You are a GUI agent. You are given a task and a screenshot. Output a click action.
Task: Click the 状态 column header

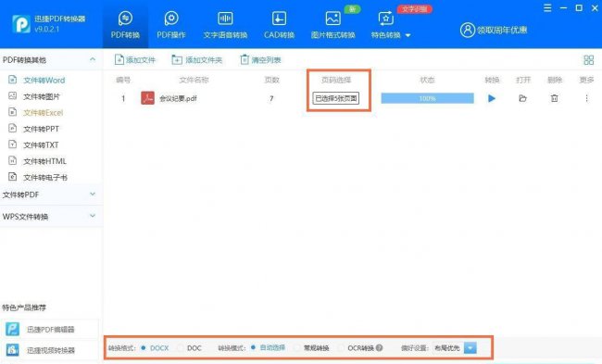point(427,80)
